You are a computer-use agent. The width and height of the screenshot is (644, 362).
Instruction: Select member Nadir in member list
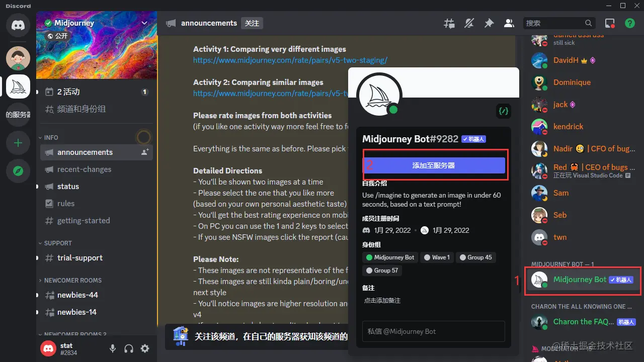(584, 149)
